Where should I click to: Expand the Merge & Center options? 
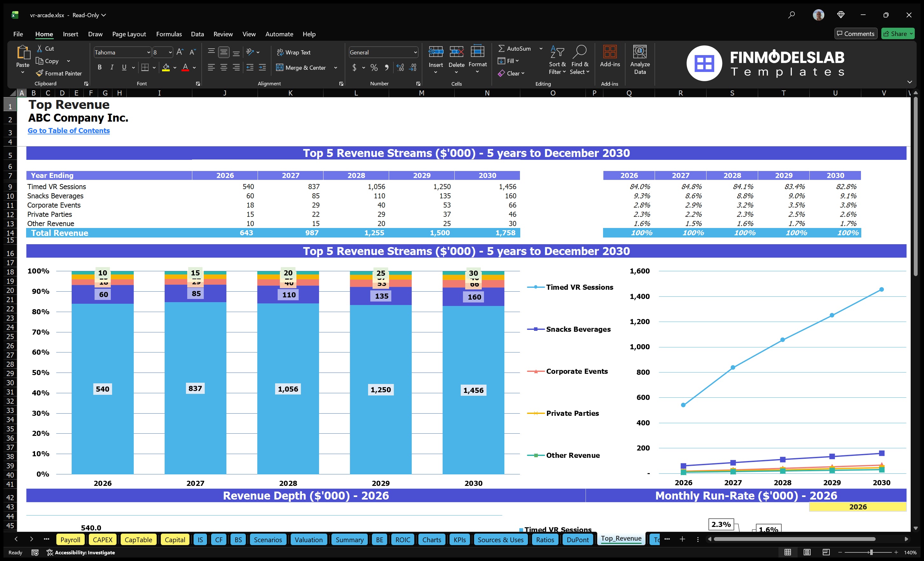(x=336, y=67)
